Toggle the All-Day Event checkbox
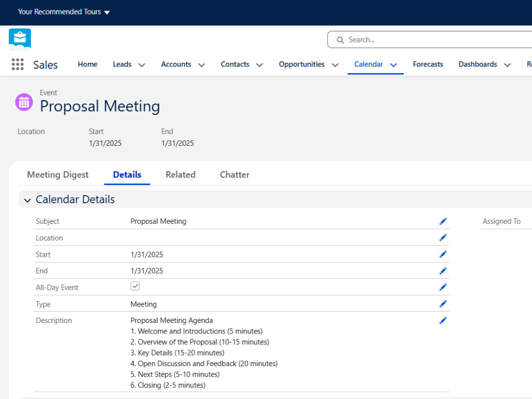532x399 pixels. (135, 286)
